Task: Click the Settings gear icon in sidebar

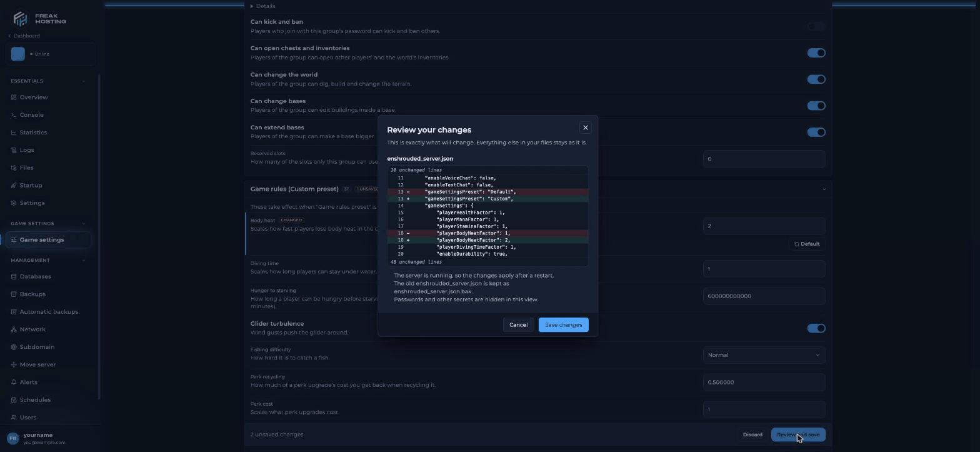Action: (14, 203)
